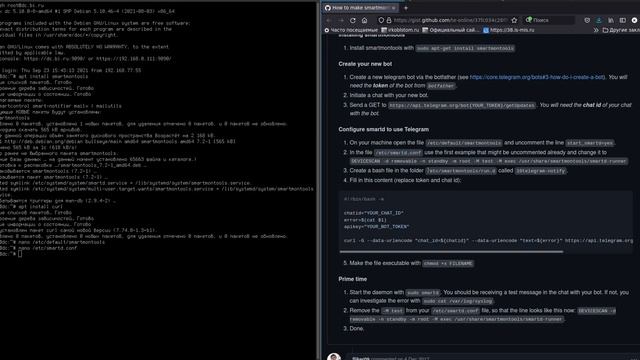Click the 'Create your new bot' heading
640x360 pixels.
[365, 64]
